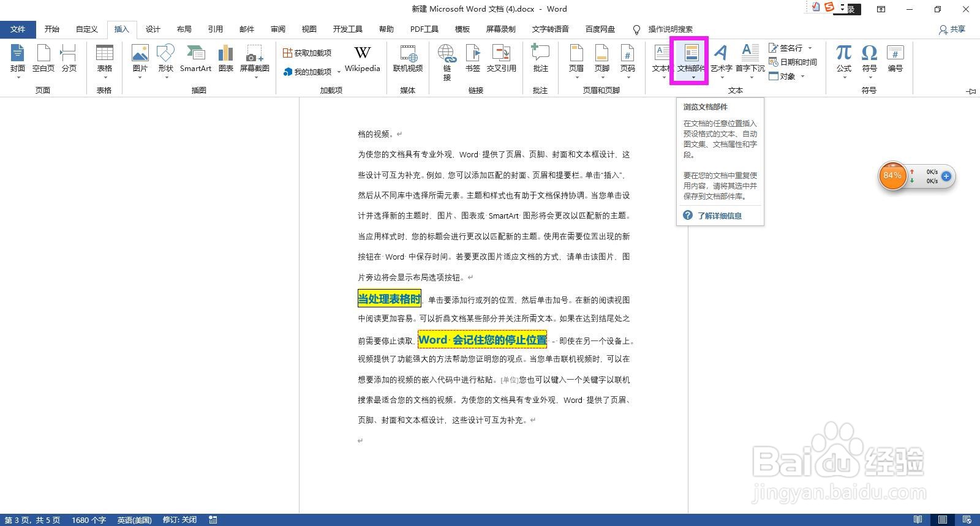The height and width of the screenshot is (526, 980).
Task: Switch to the Home (开始) tab
Action: click(x=52, y=29)
